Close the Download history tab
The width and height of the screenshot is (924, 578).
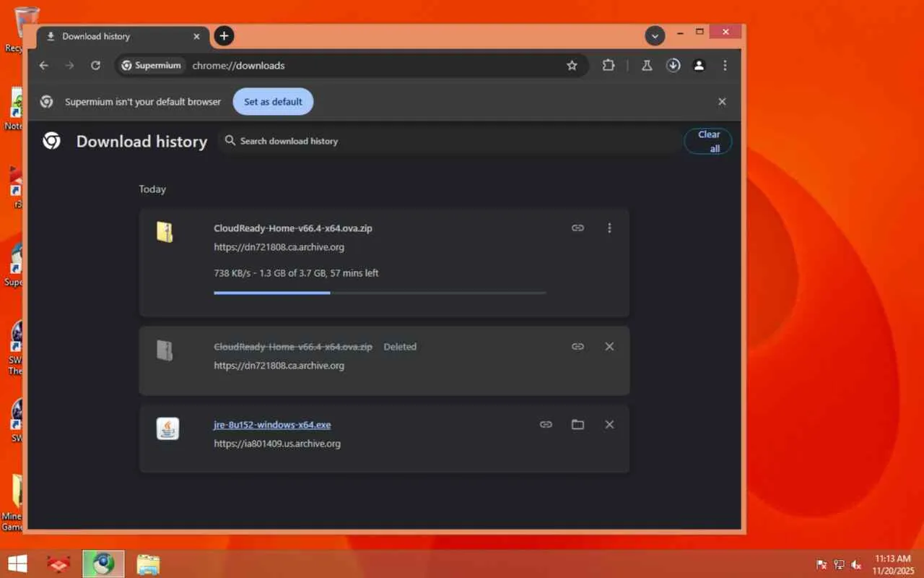coord(196,36)
